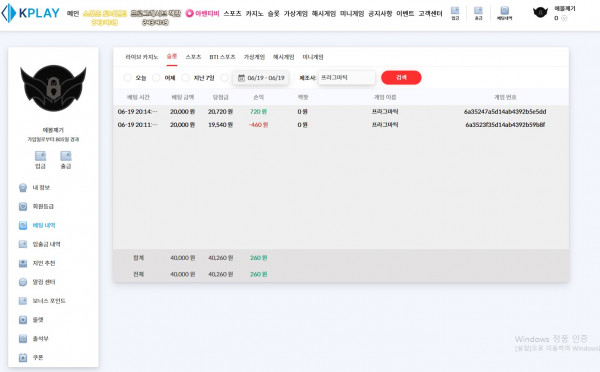The width and height of the screenshot is (600, 372).
Task: Click the 19,540 원 winnings cell
Action: point(220,125)
